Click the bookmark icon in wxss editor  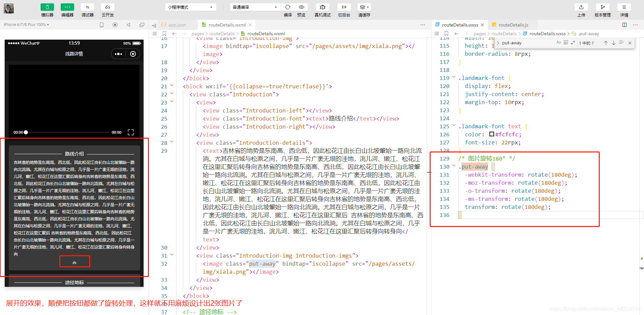(446, 34)
